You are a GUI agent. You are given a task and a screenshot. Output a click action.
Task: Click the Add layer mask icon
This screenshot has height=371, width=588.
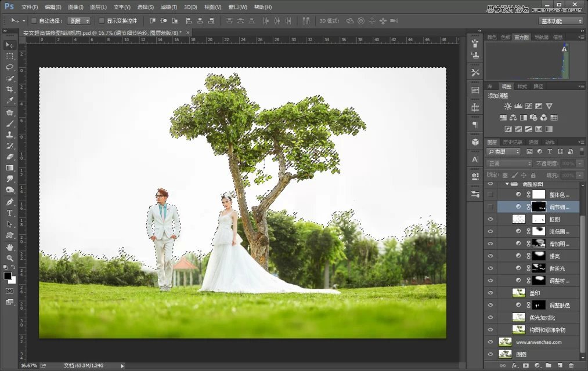[x=526, y=365]
